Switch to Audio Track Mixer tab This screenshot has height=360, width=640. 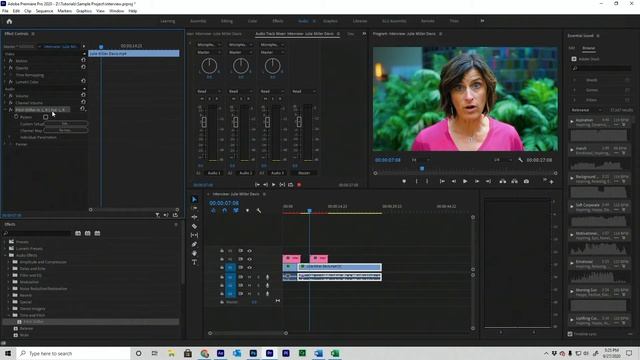(x=294, y=33)
